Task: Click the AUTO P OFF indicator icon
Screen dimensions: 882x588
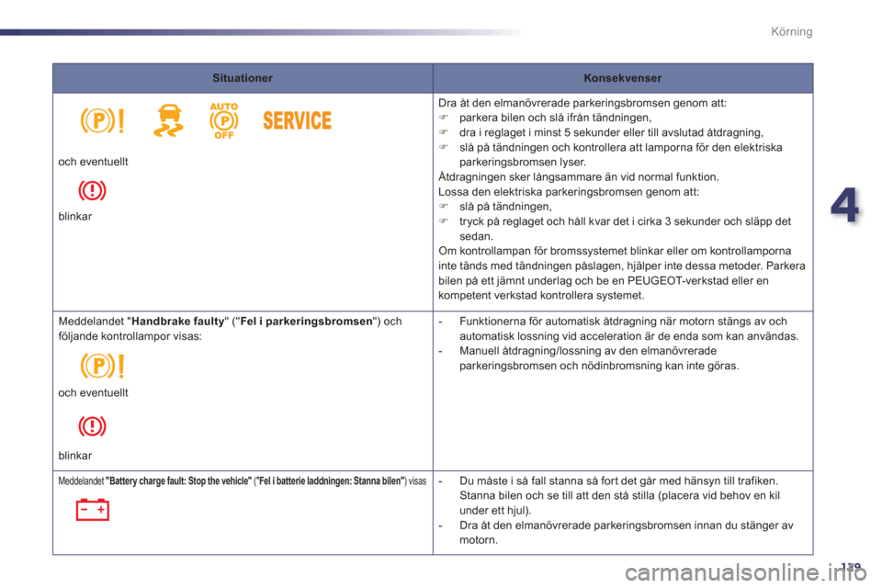Action: (x=224, y=120)
